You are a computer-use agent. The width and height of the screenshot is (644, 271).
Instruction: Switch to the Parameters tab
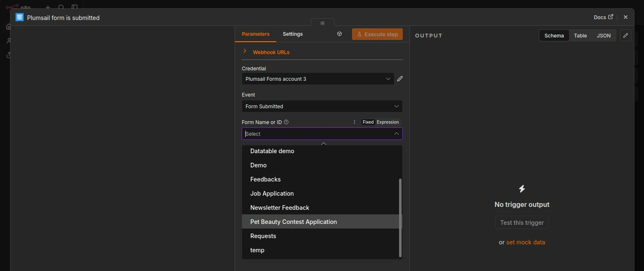coord(255,34)
